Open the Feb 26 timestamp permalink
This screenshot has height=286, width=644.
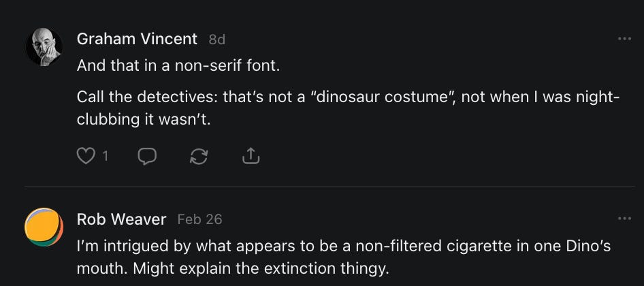click(x=199, y=219)
